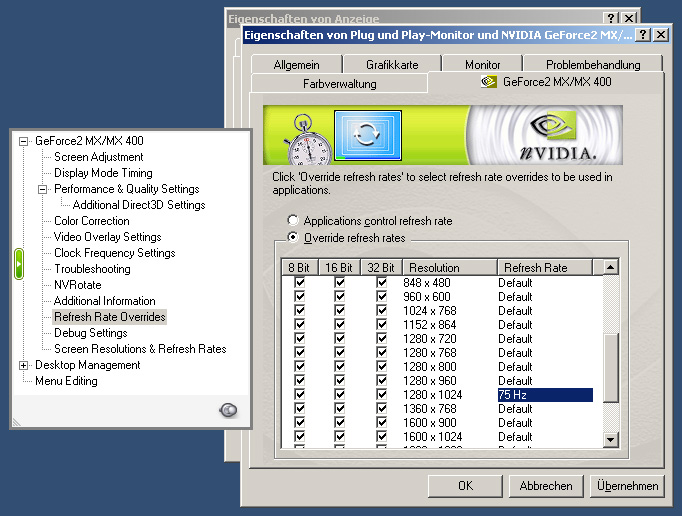Click the refresh rate monitor icon in the banner
682x516 pixels.
click(x=367, y=137)
